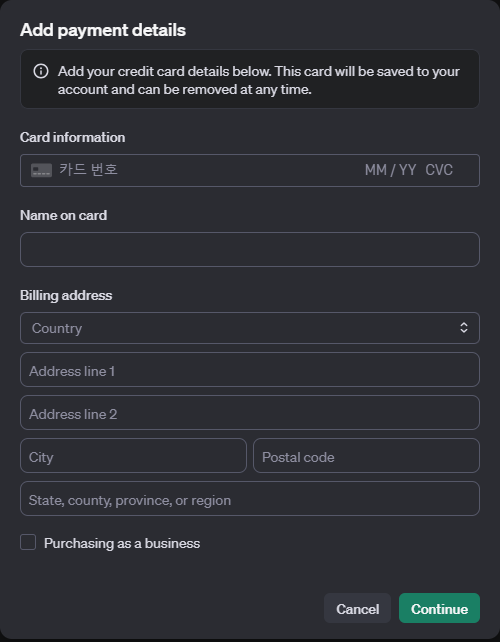Image resolution: width=500 pixels, height=642 pixels.
Task: Select the Address line 2 field
Action: coord(250,412)
